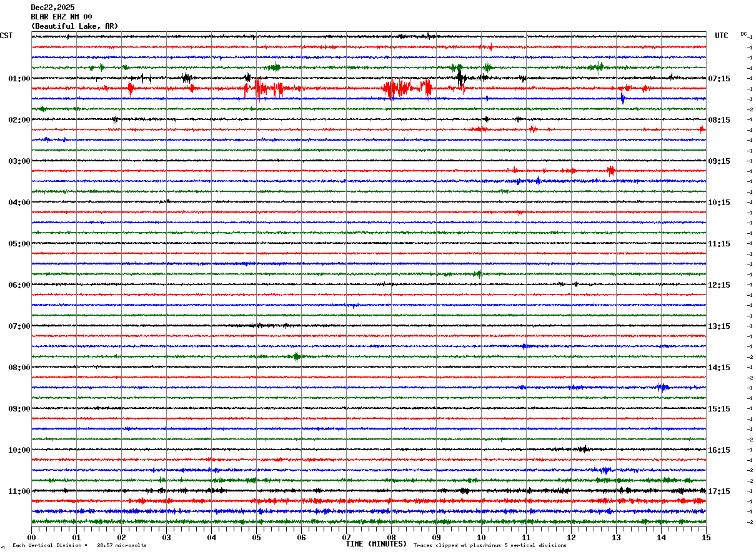Click the 17:15 UTC time label
The width and height of the screenshot is (756, 554).
pos(720,491)
